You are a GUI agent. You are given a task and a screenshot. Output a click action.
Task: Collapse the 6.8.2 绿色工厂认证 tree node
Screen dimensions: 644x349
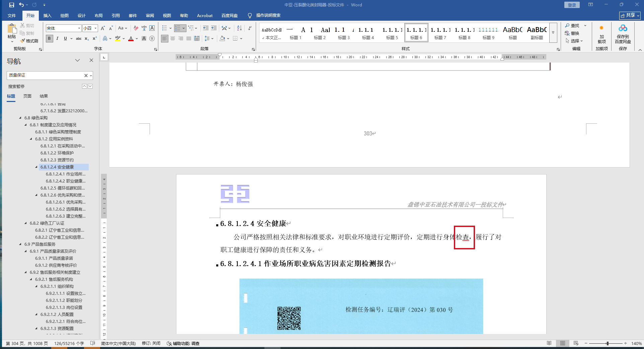26,223
